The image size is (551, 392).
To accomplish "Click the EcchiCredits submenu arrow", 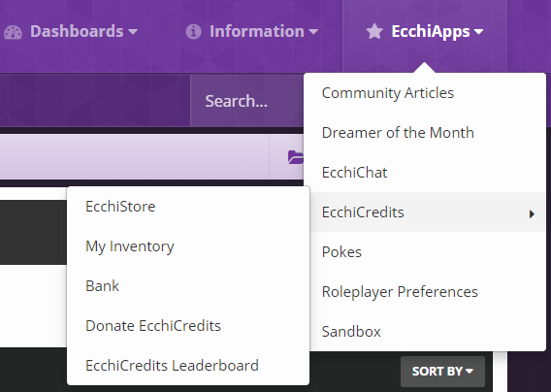I will click(532, 213).
